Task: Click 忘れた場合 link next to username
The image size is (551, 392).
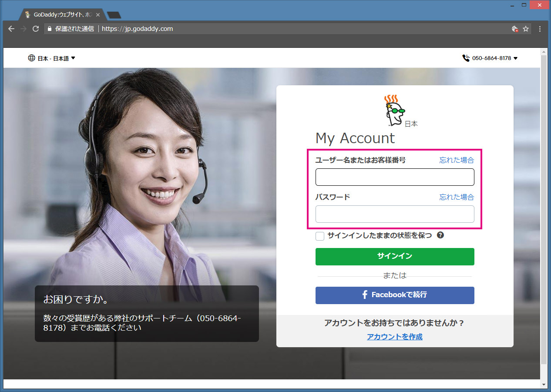Action: (457, 160)
